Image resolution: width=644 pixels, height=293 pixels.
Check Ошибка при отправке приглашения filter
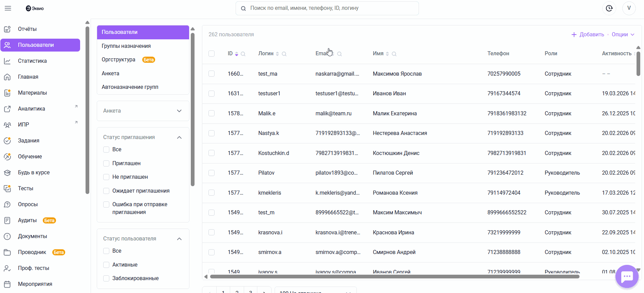coord(106,204)
